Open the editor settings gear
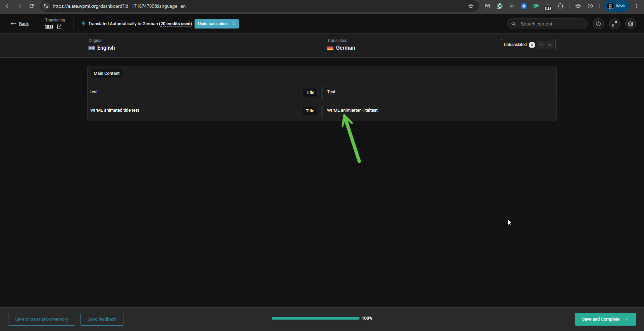This screenshot has width=644, height=331. [x=630, y=24]
